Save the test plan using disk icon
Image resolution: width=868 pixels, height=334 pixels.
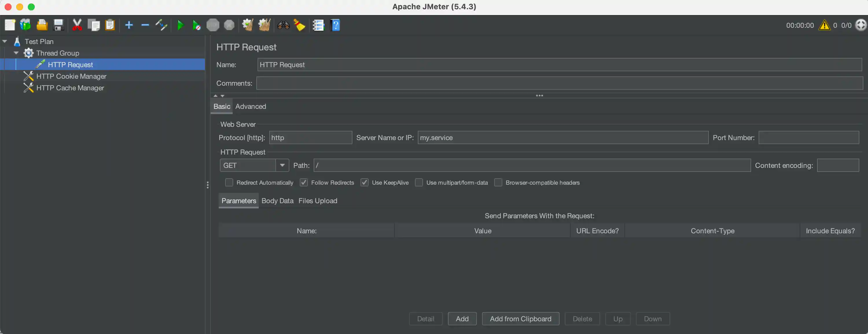pos(59,25)
